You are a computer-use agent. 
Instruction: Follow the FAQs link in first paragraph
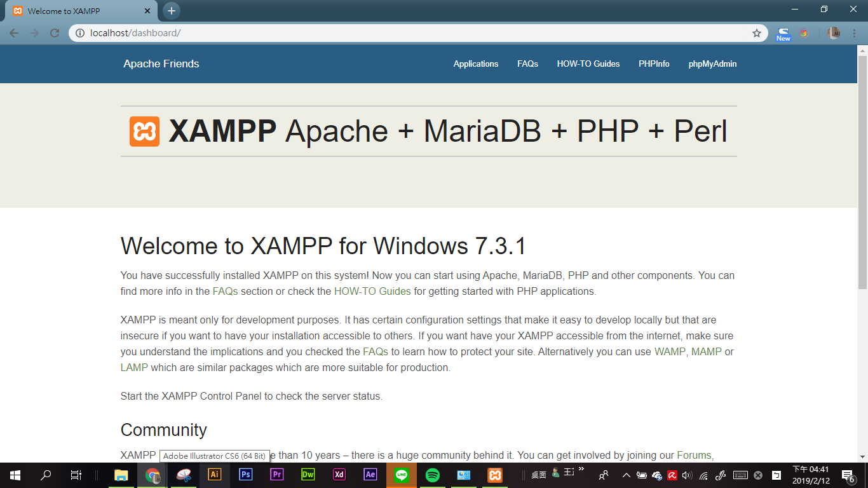225,292
